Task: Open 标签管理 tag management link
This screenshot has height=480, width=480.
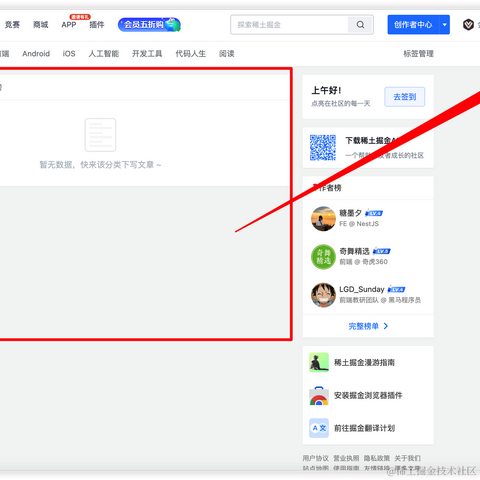Action: pyautogui.click(x=418, y=54)
